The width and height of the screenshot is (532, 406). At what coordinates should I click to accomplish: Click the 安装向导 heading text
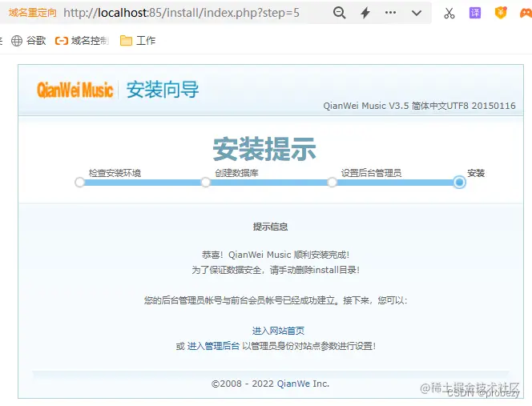click(x=163, y=90)
